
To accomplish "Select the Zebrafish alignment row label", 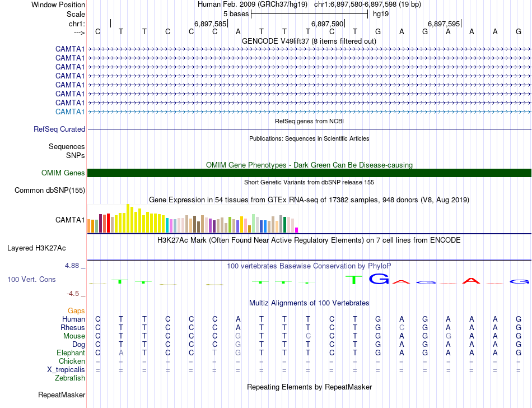I will (70, 378).
